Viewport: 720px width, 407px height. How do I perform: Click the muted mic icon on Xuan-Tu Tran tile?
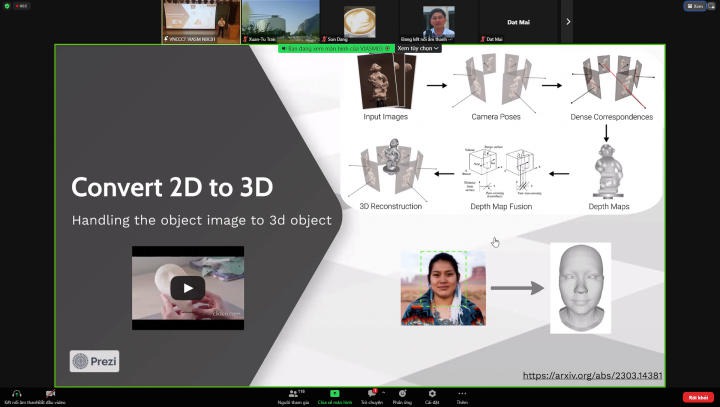245,39
